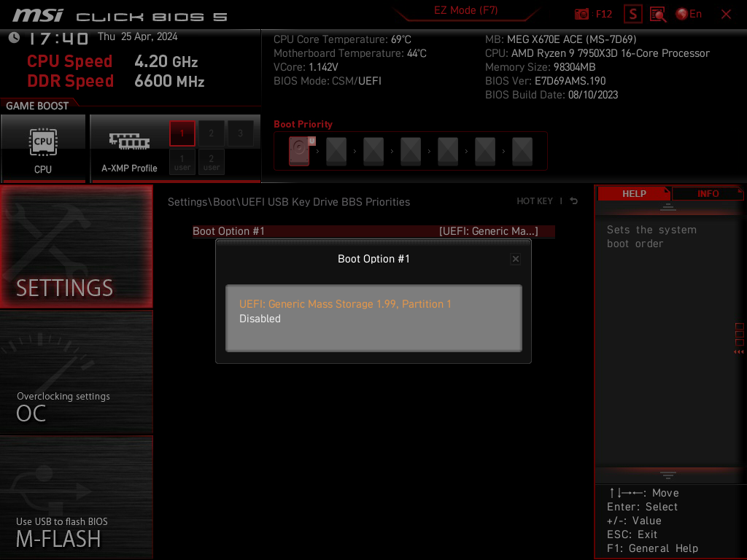Viewport: 747px width, 560px height.
Task: Select UEFI: Generic Mass Storage 1.99, Partition 1
Action: click(x=345, y=304)
